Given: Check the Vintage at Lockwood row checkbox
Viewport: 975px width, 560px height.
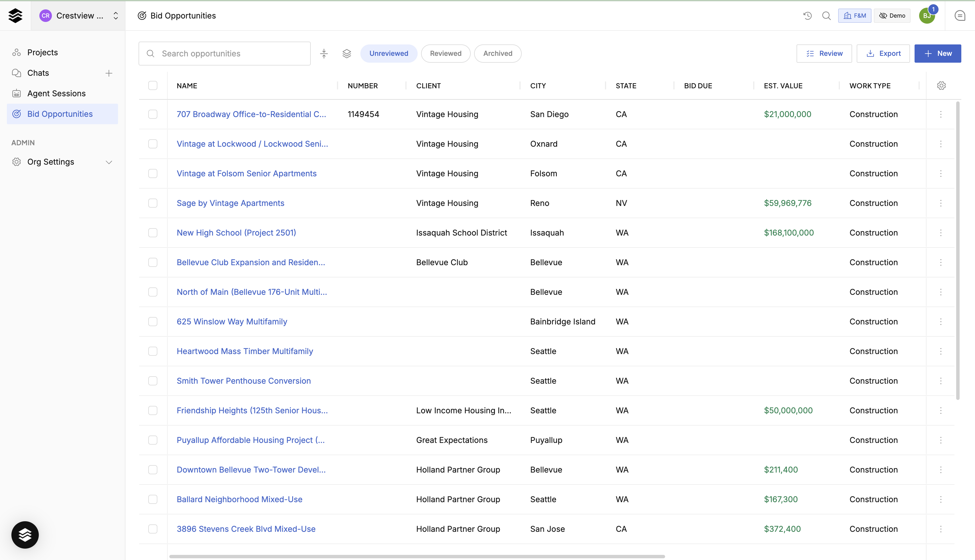Looking at the screenshot, I should (153, 144).
